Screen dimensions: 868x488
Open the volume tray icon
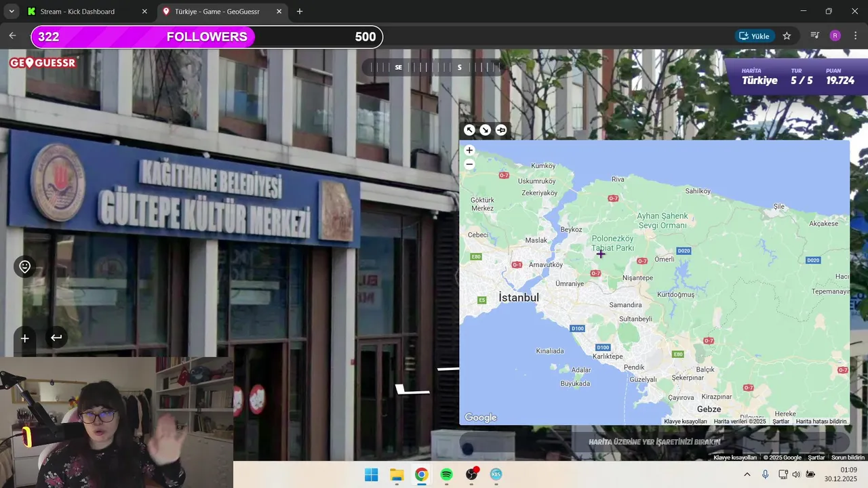click(796, 474)
